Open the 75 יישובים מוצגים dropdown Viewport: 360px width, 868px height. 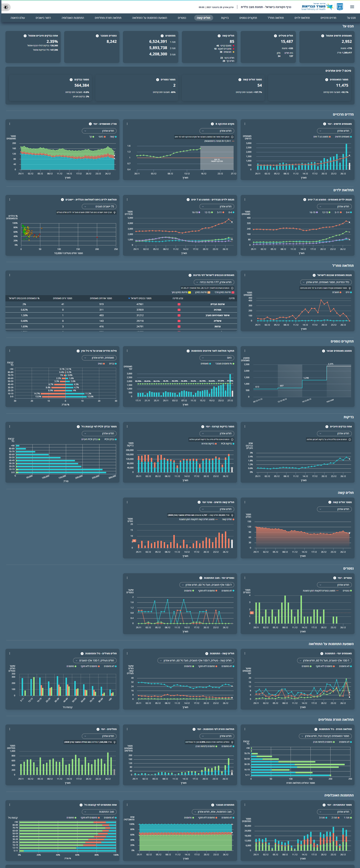click(x=99, y=207)
